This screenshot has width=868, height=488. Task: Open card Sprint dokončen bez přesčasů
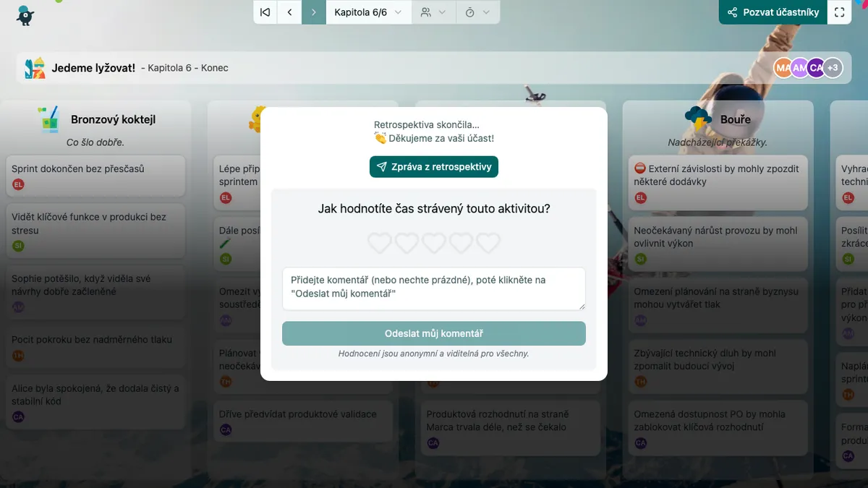[x=95, y=176]
